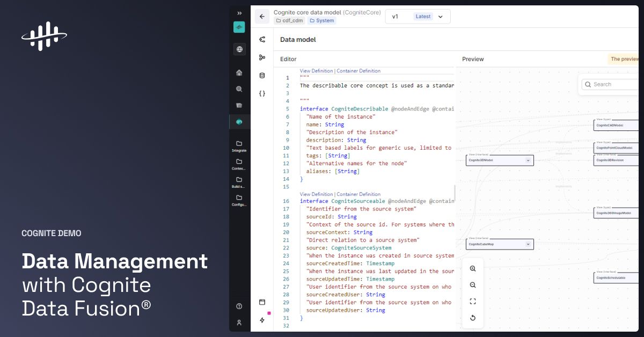Click fit-to-screen in the preview controls
Viewport: 644px width, 337px height.
point(473,301)
